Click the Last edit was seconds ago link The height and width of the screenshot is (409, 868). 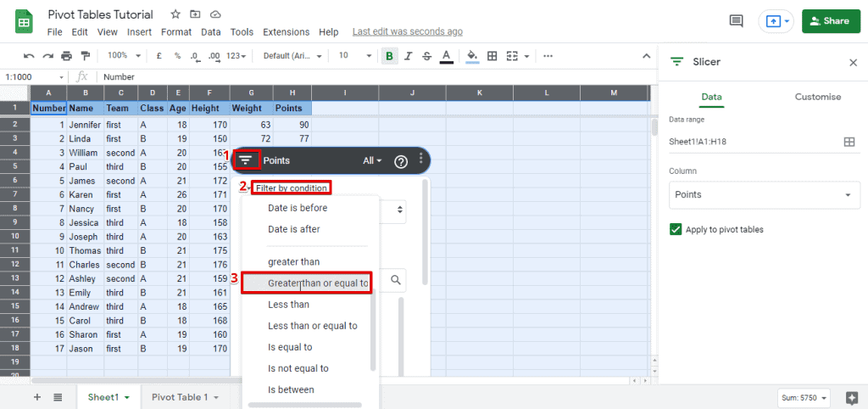(408, 32)
